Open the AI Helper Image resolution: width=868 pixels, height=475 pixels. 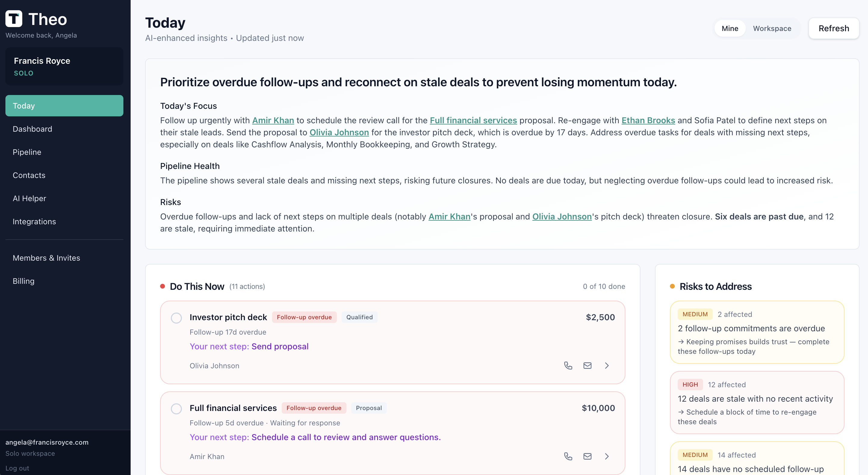coord(29,198)
